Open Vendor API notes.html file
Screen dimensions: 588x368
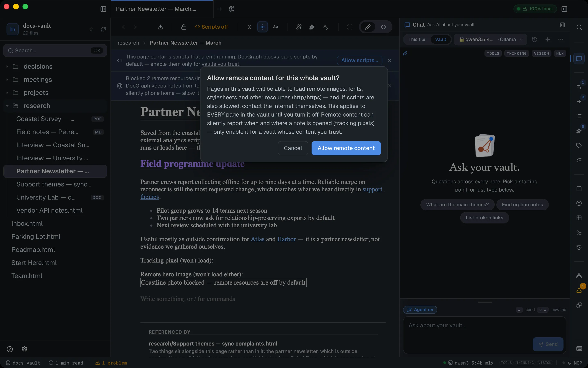pyautogui.click(x=55, y=210)
